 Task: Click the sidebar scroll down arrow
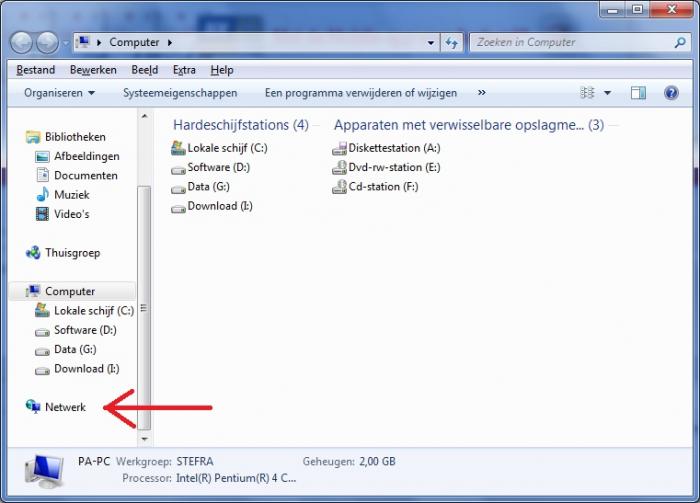(x=144, y=439)
